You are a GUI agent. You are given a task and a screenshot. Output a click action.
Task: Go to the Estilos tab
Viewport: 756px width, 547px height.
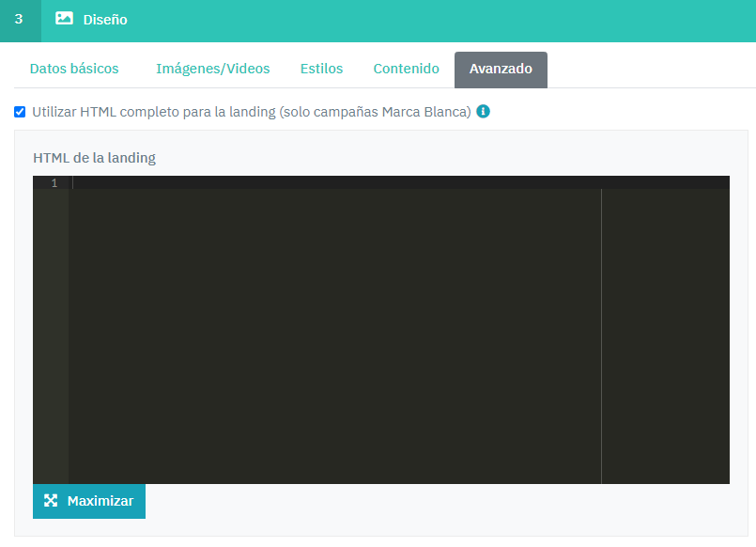click(x=321, y=69)
